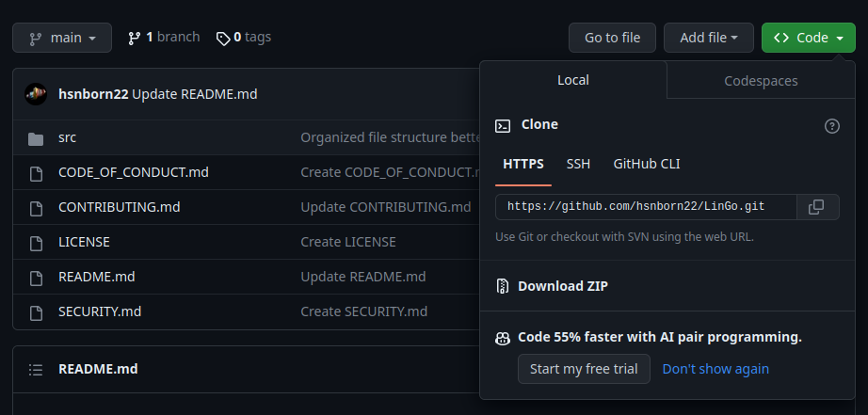This screenshot has width=868, height=415.
Task: Open the hsnborn22 author link
Action: [x=93, y=94]
